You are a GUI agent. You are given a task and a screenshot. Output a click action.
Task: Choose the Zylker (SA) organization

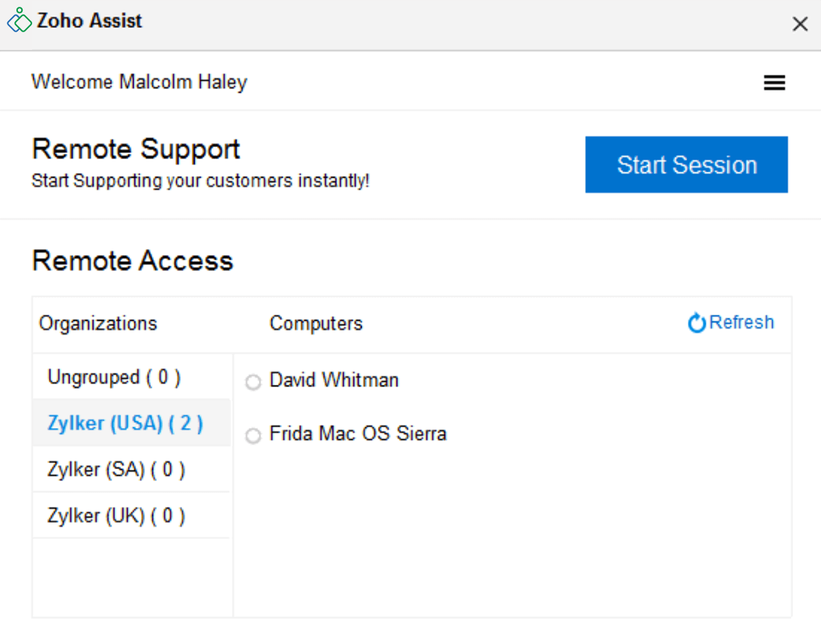click(116, 469)
